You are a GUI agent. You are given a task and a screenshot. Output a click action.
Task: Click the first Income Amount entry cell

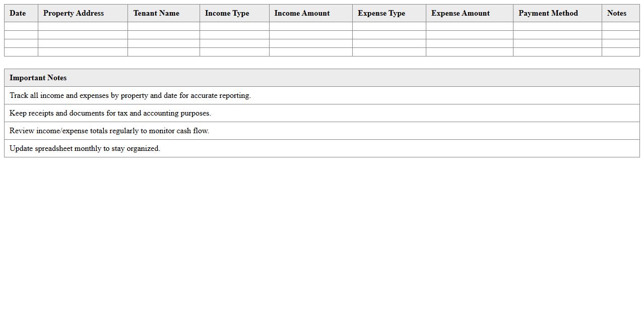pos(310,26)
